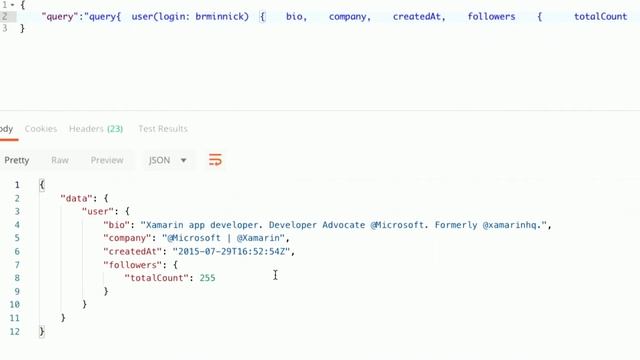Click the 255 totalCount value
This screenshot has width=640, height=360.
point(207,278)
